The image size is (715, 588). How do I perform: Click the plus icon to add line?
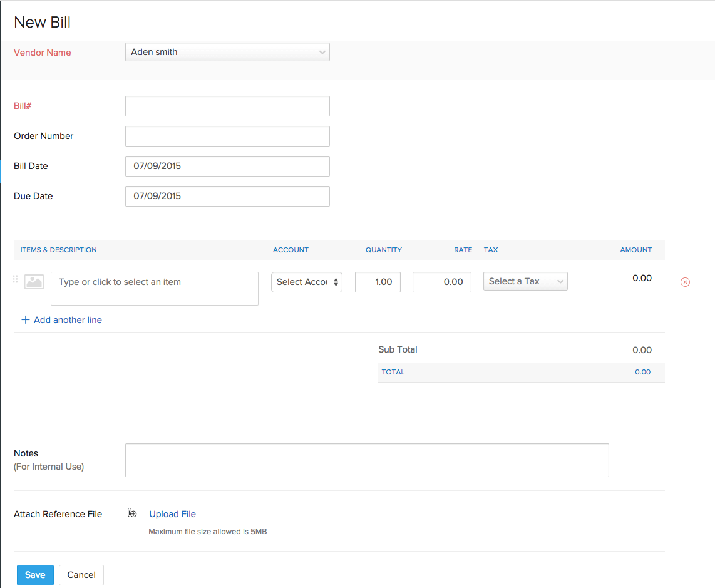pos(26,320)
